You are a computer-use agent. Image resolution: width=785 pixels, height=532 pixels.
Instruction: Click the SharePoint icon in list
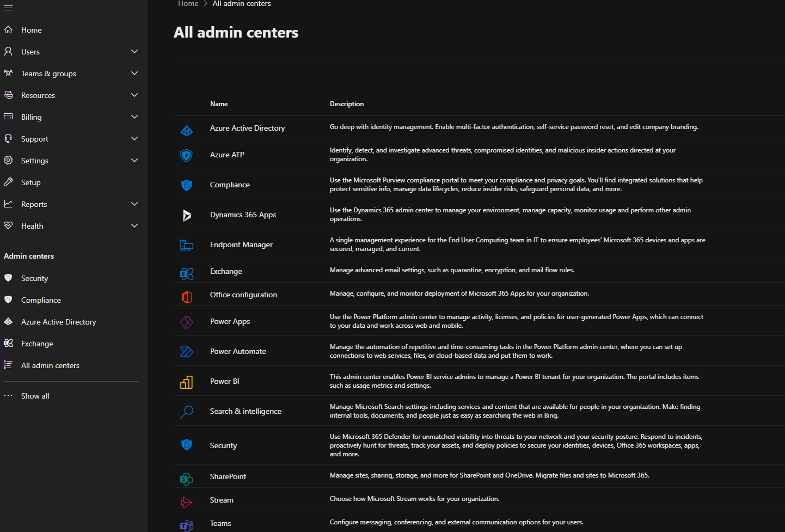click(x=187, y=479)
